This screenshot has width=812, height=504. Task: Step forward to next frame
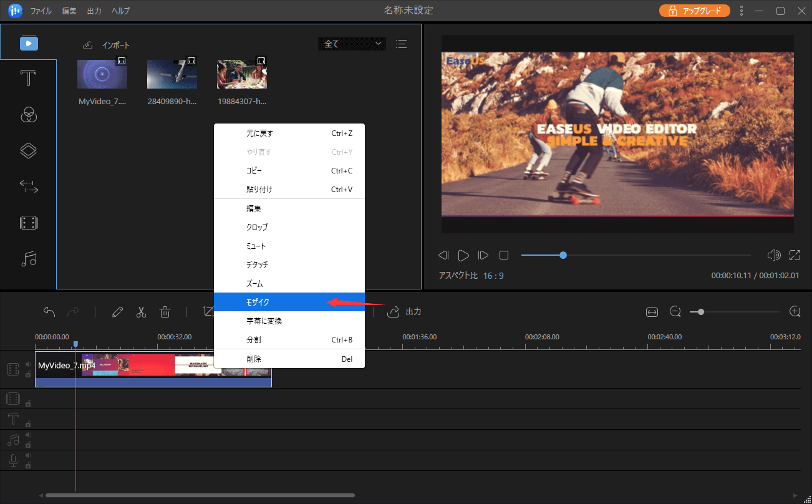tap(483, 255)
